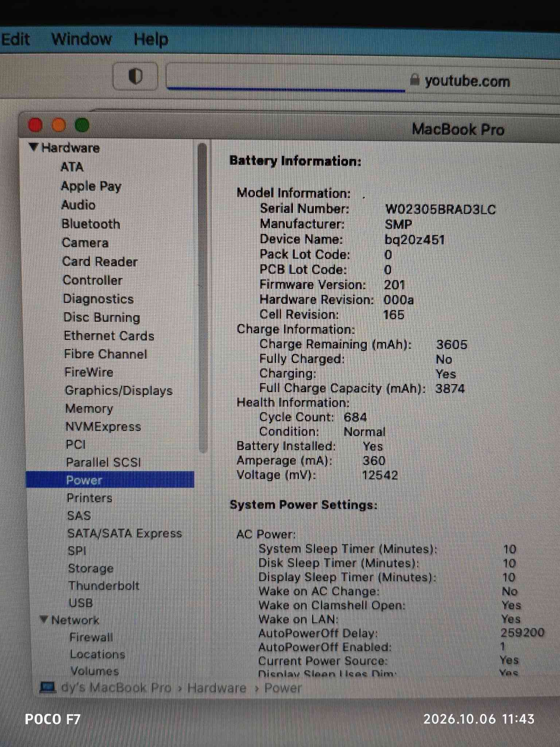Select Volumes under Network
The height and width of the screenshot is (747, 560).
click(95, 671)
